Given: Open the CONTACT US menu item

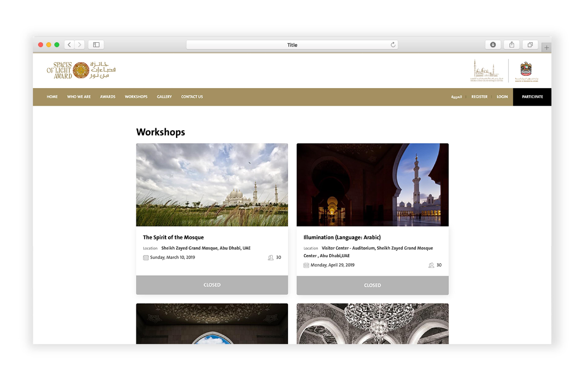Looking at the screenshot, I should point(192,97).
